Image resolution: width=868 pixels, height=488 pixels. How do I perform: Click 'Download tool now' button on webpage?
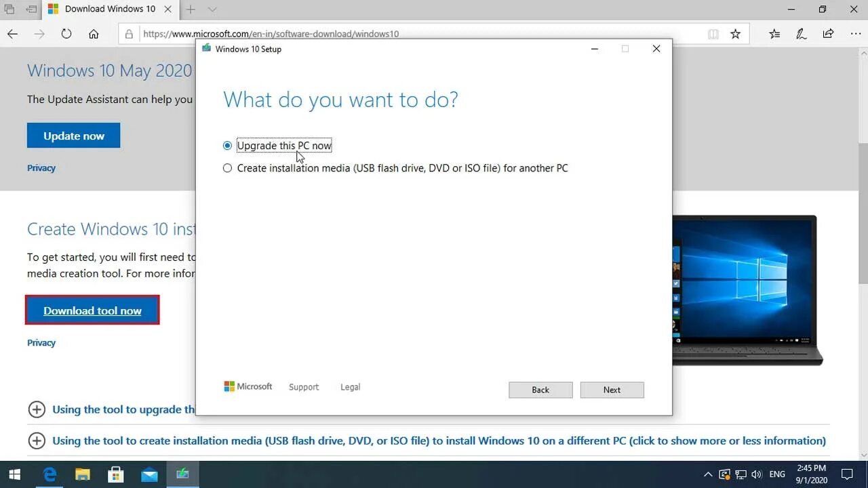click(92, 310)
